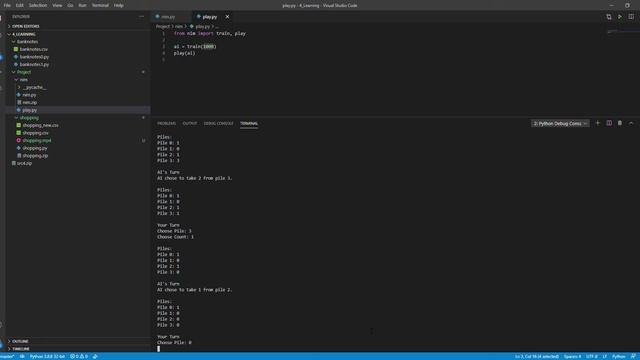
Task: Select Python language mode in status bar
Action: (x=618, y=356)
